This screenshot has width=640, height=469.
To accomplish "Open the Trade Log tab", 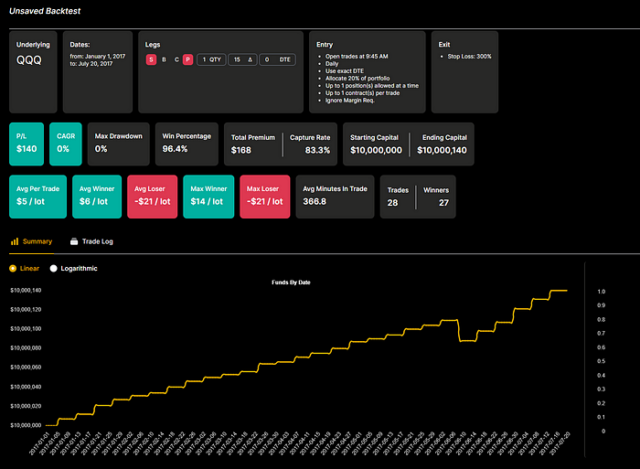I will [98, 241].
